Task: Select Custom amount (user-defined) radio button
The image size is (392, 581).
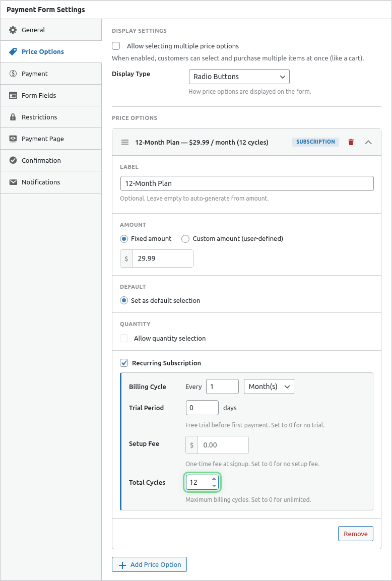Action: pyautogui.click(x=185, y=239)
